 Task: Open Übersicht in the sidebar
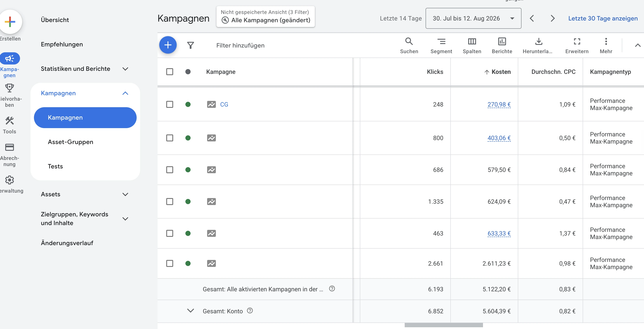coord(55,20)
